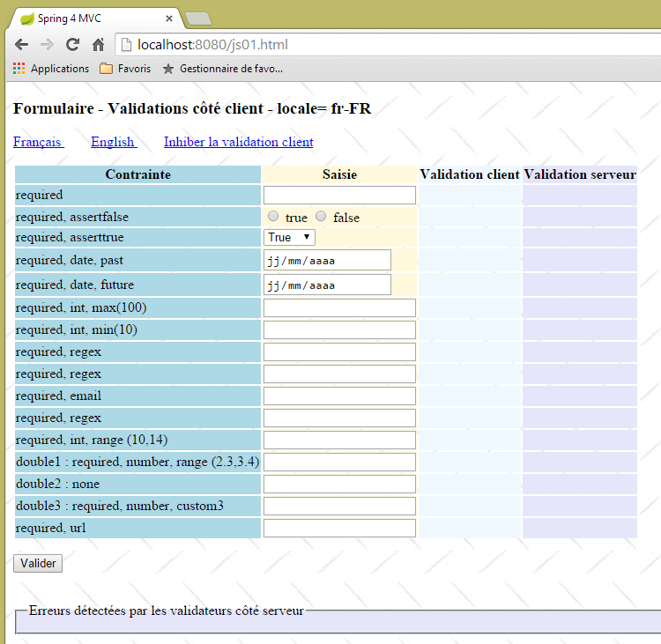Go to the browser home page icon
Screen dimensions: 661x644
pos(99,45)
